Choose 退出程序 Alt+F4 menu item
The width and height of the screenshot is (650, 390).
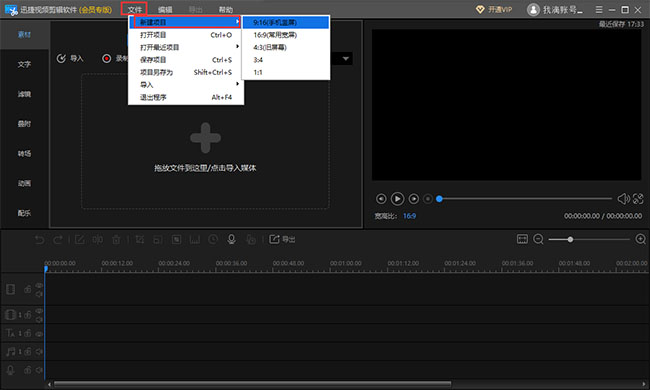(186, 97)
